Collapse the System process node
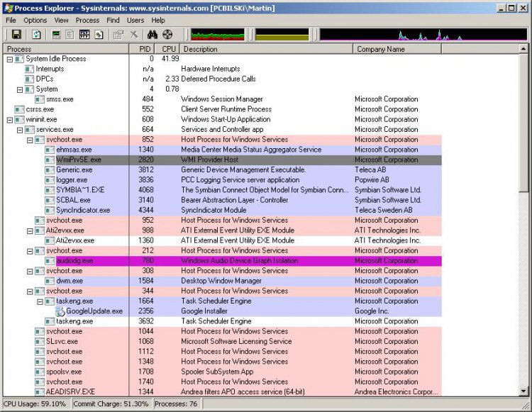 (20, 90)
